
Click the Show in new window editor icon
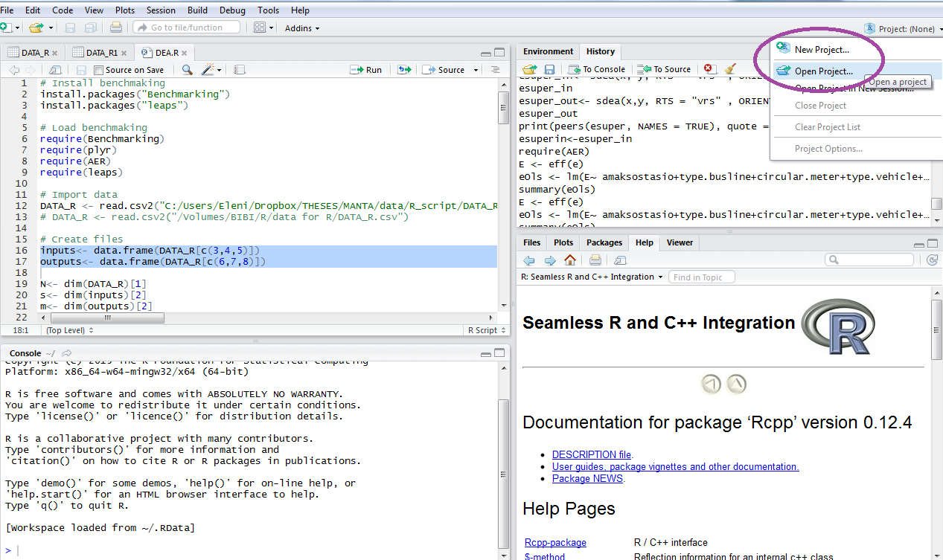[55, 70]
